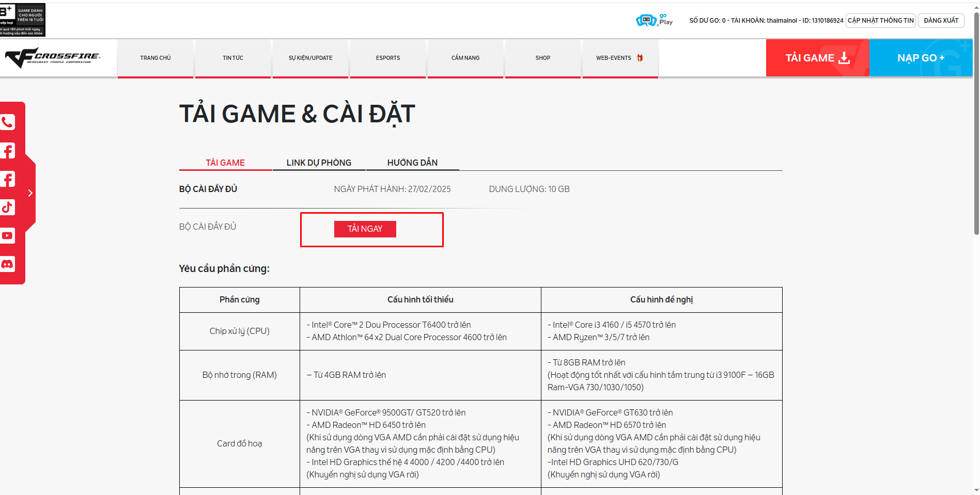Open the WEB-EVENTS menu item
The image size is (980, 495).
coord(619,58)
